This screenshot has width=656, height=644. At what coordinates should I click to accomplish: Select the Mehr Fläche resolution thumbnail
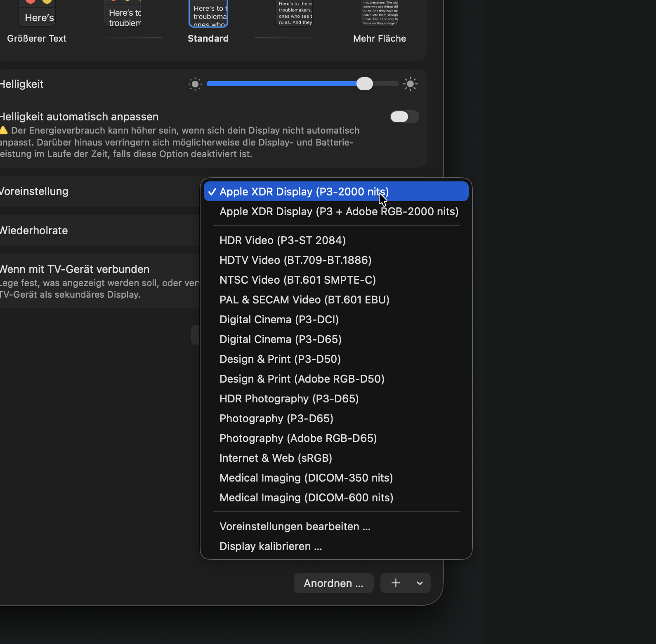380,13
